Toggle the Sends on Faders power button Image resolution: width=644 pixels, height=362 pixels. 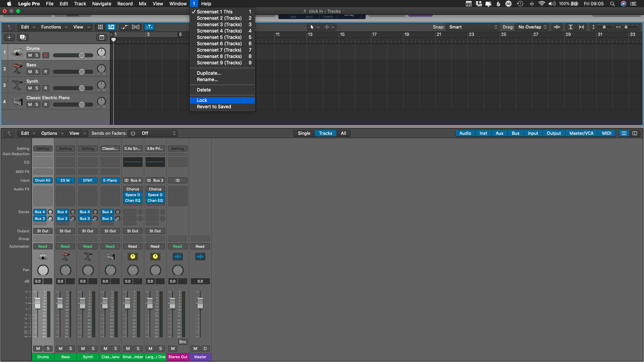coord(133,133)
